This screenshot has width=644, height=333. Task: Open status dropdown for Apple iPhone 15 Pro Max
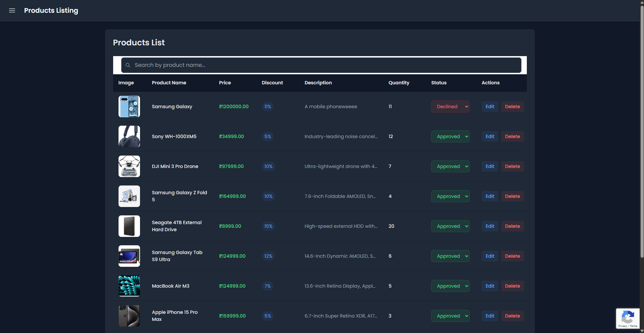[x=450, y=316]
